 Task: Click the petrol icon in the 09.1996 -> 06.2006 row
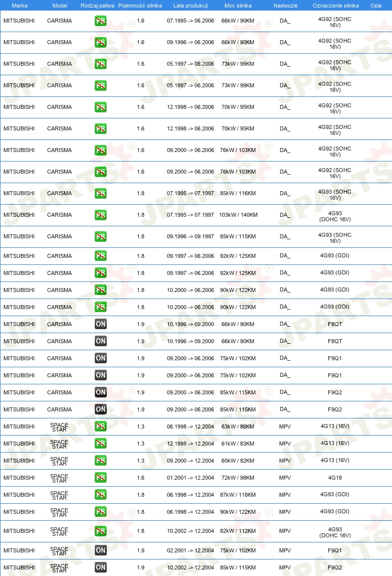coord(101,43)
